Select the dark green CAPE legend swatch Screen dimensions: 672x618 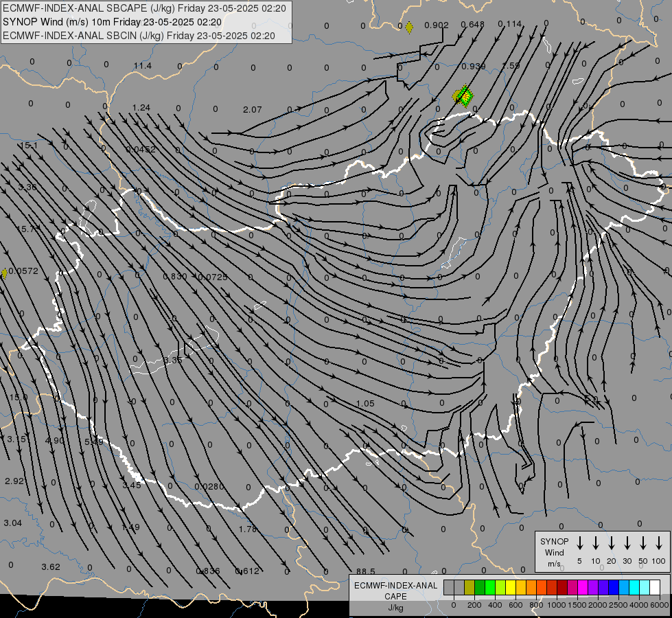(480, 587)
